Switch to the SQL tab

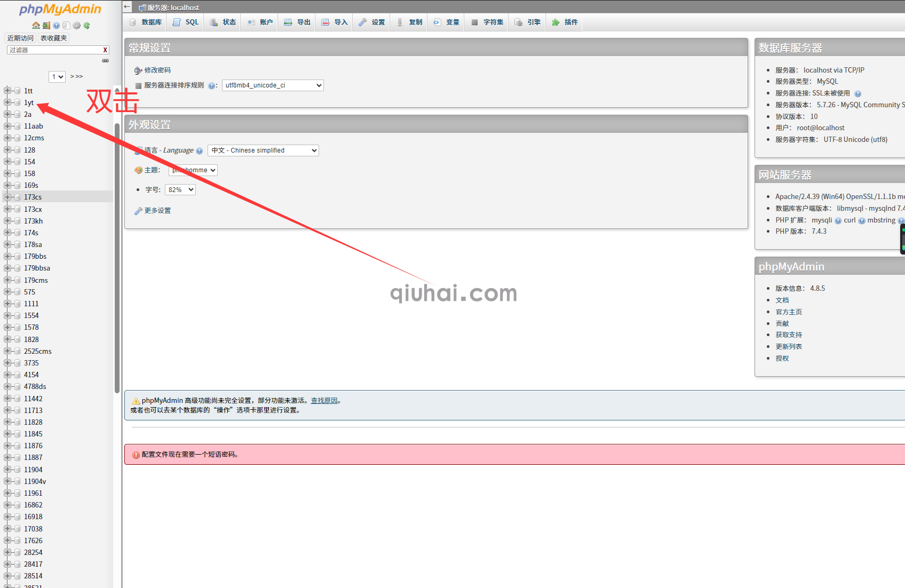[x=186, y=22]
